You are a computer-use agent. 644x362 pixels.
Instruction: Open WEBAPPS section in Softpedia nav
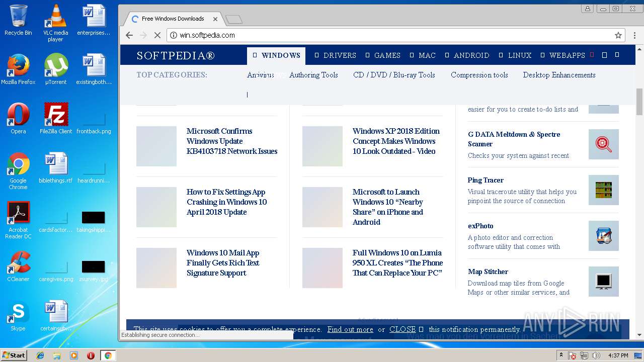[x=562, y=55]
